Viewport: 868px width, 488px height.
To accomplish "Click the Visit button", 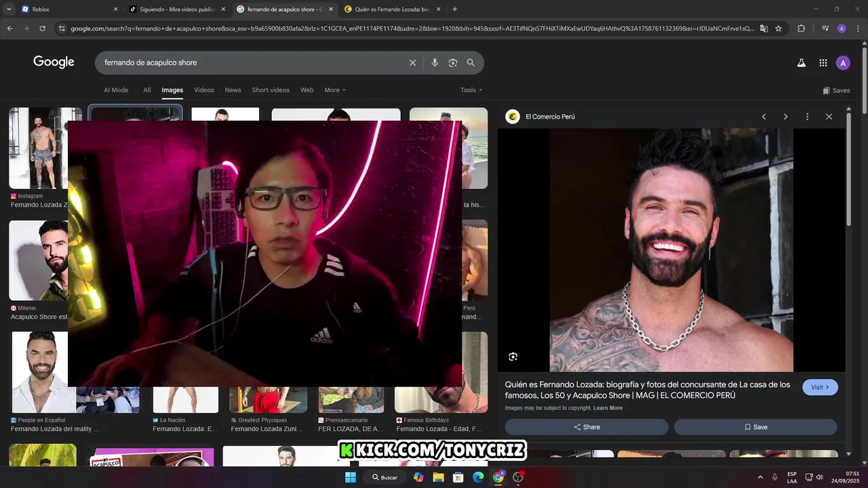I will pyautogui.click(x=820, y=387).
